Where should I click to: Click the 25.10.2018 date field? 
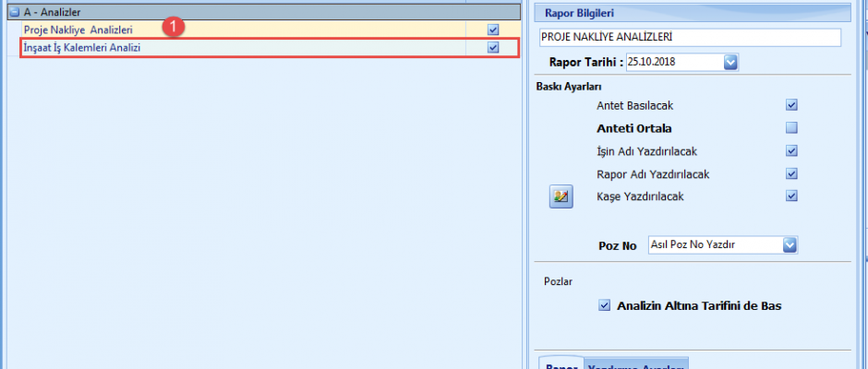point(672,62)
